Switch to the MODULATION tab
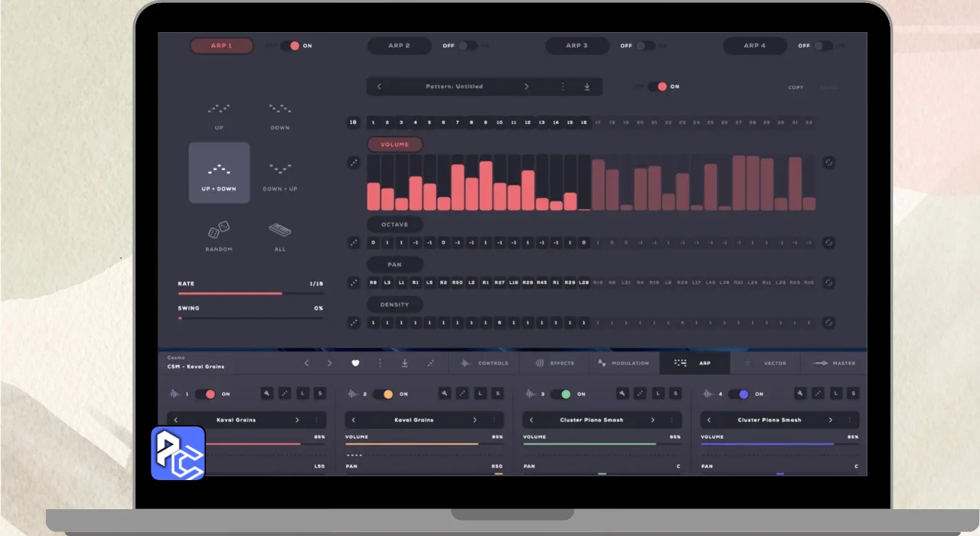 (x=625, y=363)
